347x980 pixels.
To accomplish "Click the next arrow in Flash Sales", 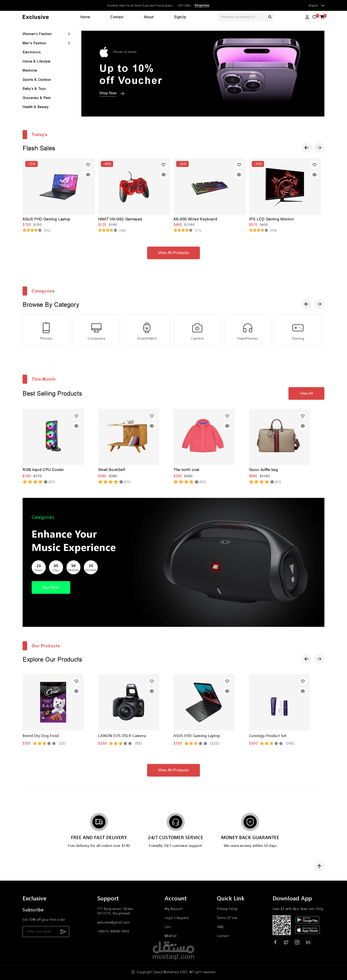I will point(319,148).
